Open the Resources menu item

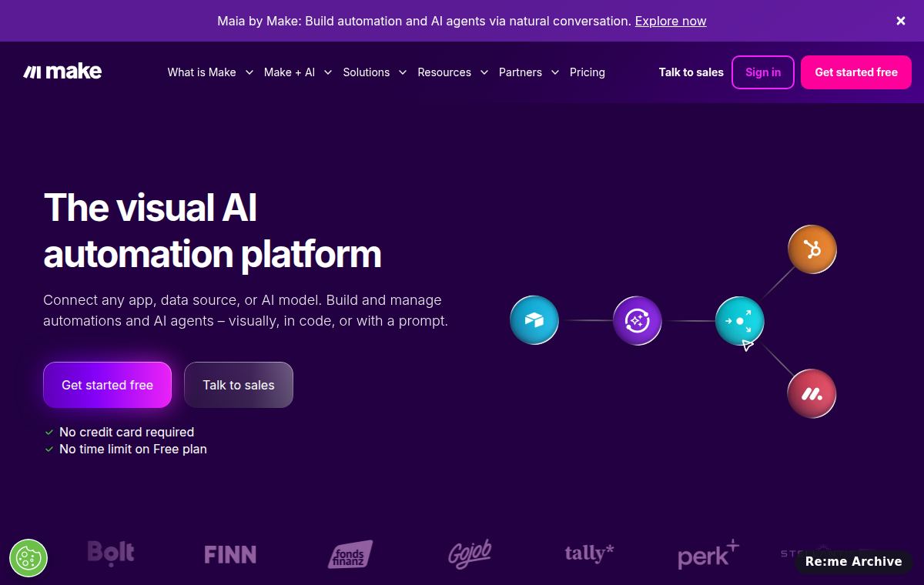444,72
